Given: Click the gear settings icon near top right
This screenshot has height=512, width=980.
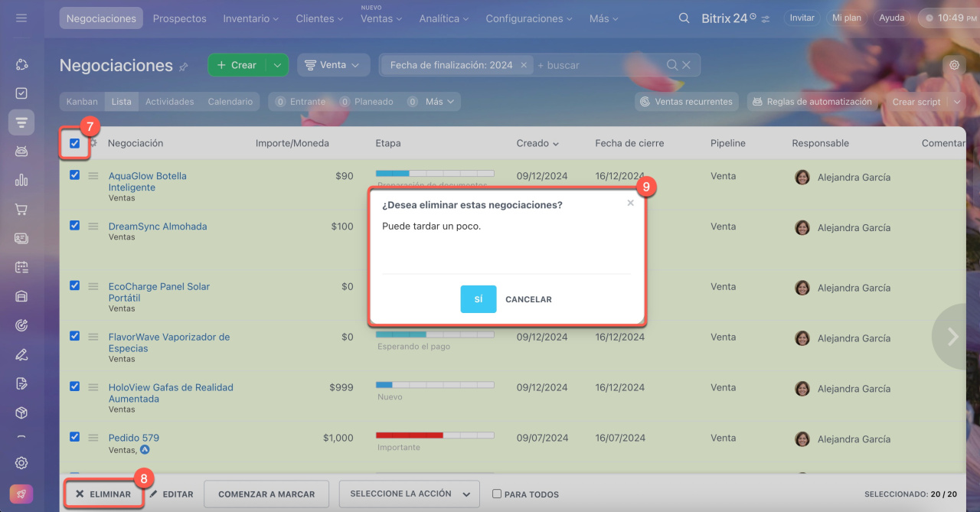Looking at the screenshot, I should 954,65.
